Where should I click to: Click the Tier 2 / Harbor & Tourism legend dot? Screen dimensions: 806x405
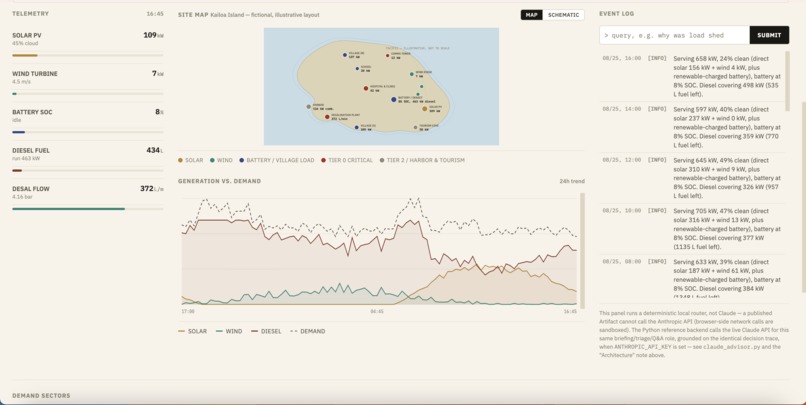point(382,160)
